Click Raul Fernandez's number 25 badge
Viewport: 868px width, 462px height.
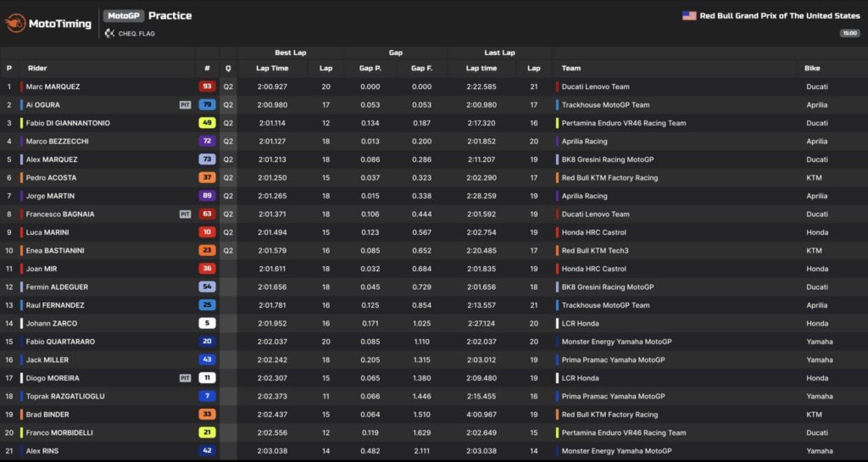(x=207, y=305)
